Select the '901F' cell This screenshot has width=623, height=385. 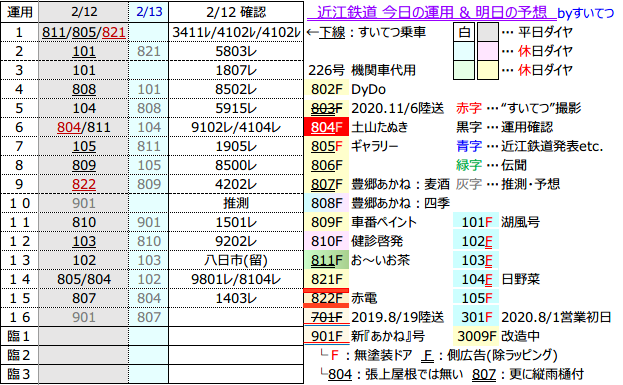(327, 336)
